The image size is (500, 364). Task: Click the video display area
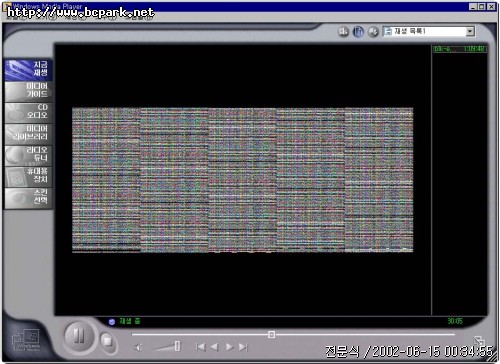tap(243, 180)
